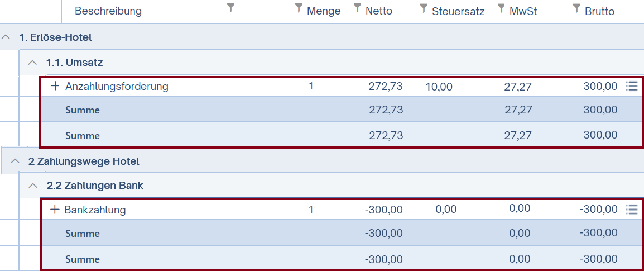Collapse the 1.1. Umsatz subgroup

coord(33,63)
